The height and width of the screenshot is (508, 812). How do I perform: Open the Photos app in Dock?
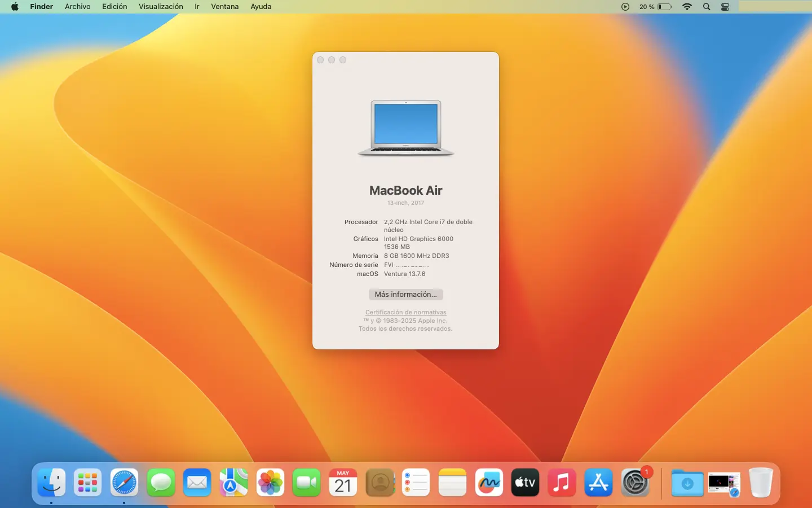coord(270,483)
